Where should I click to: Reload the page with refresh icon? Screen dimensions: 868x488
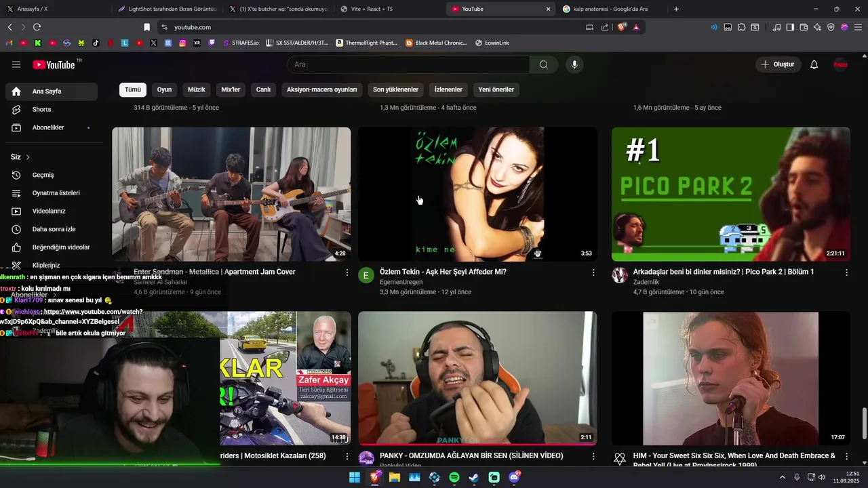[x=37, y=27]
